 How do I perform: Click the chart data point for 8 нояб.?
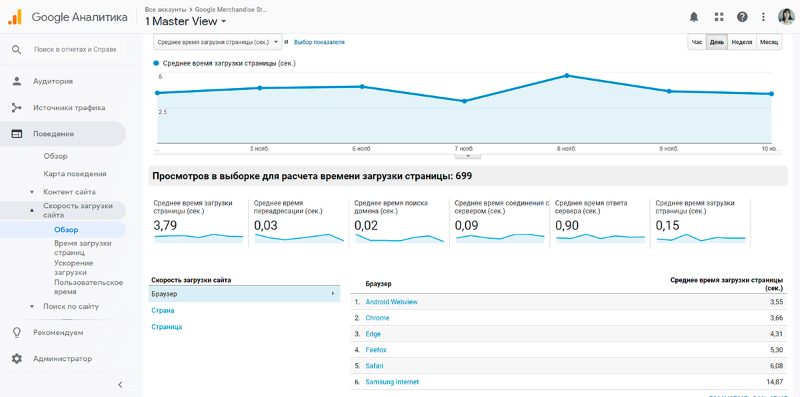pos(566,76)
